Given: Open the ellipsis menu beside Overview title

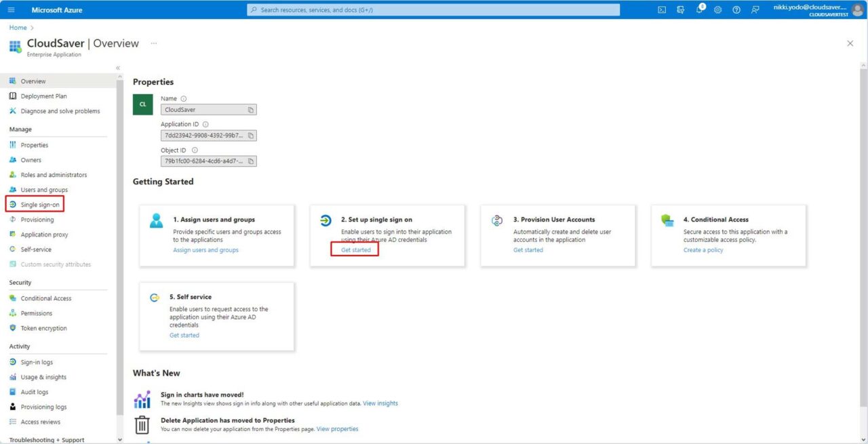Looking at the screenshot, I should click(153, 43).
